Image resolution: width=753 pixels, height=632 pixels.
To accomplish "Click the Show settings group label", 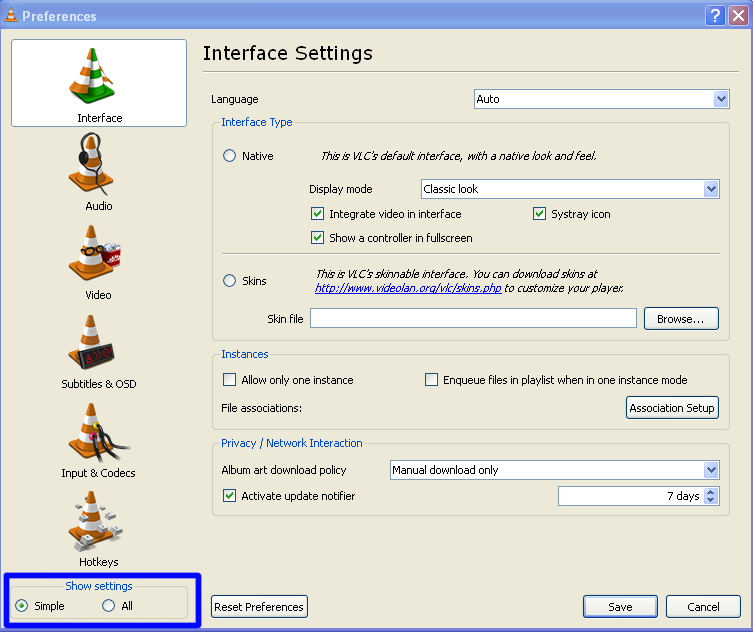I will pos(98,586).
